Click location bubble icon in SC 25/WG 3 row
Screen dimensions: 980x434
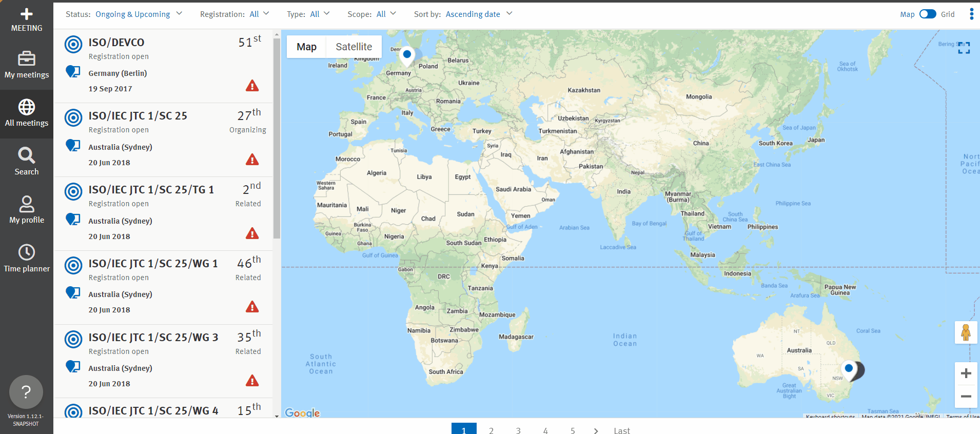tap(73, 366)
